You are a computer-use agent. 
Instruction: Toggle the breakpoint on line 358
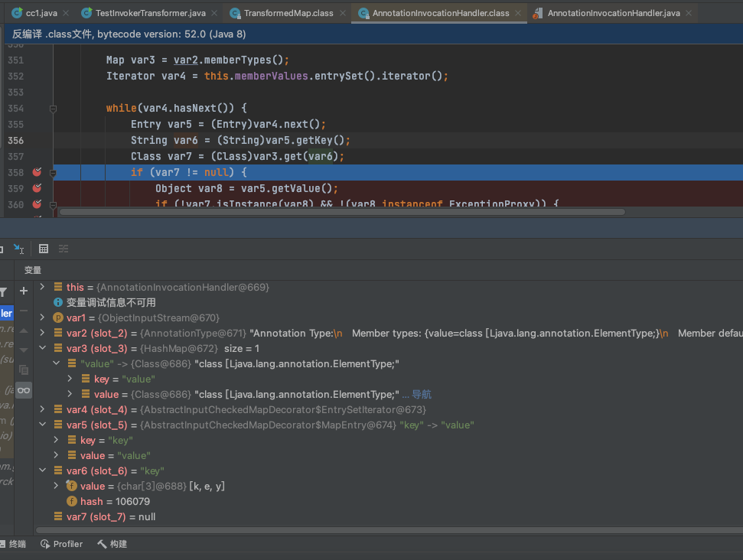[x=37, y=172]
